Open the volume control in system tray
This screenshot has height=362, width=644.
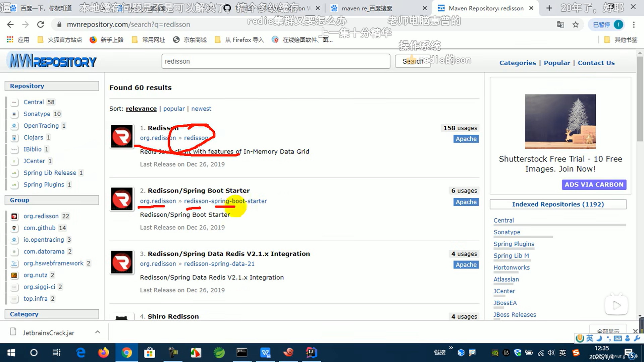[x=551, y=353]
